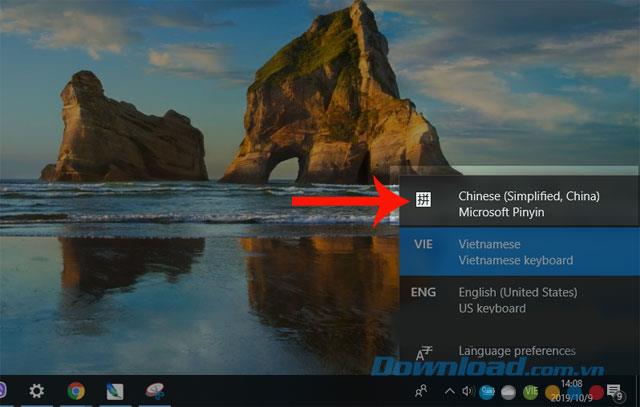Open Settings gear in the taskbar
Screen dimensions: 640x407
(x=37, y=391)
